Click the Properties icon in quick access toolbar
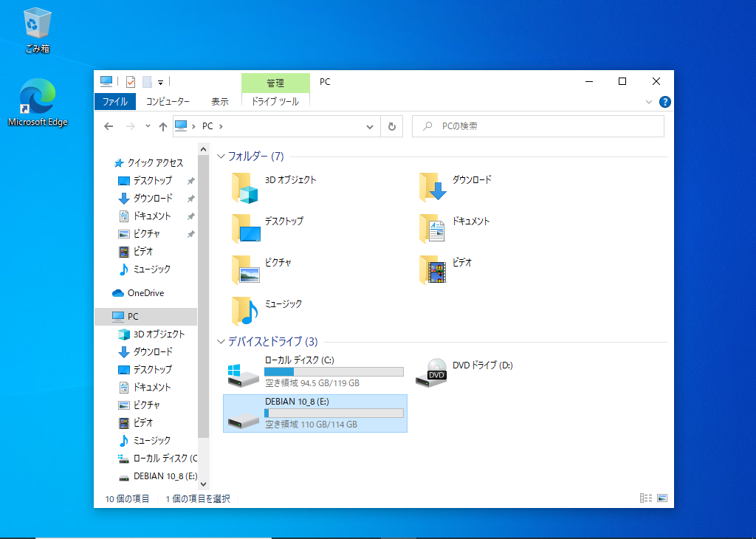Screen dimensions: 756x539 click(x=131, y=81)
